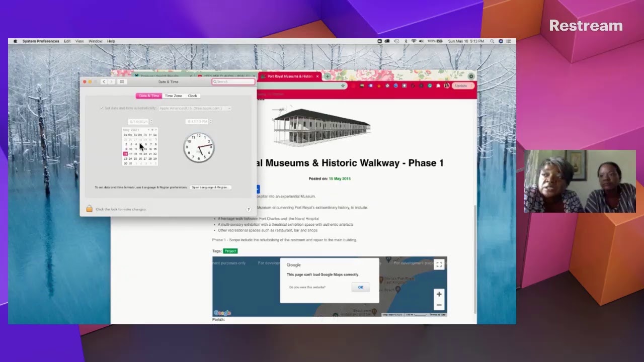Click Open Language & Region button

coord(210,187)
